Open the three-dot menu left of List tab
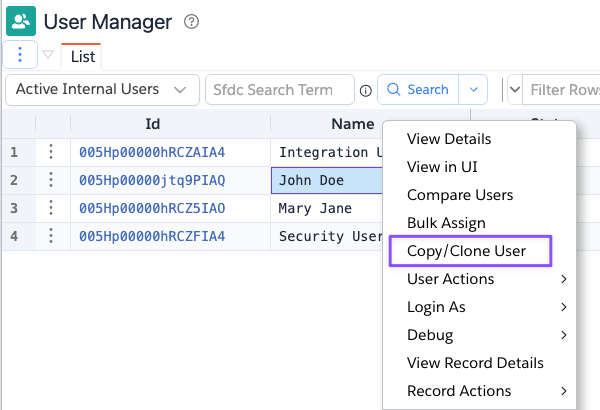 click(21, 55)
